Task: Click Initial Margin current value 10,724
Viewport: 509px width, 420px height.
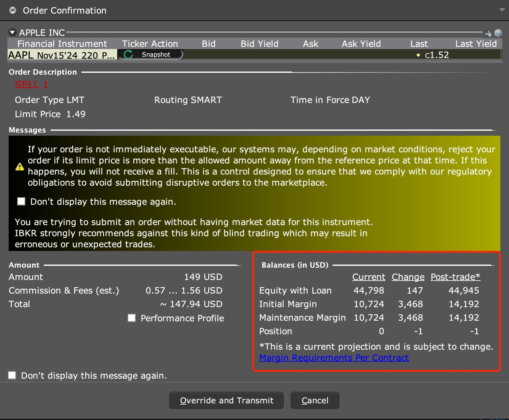Action: click(369, 304)
